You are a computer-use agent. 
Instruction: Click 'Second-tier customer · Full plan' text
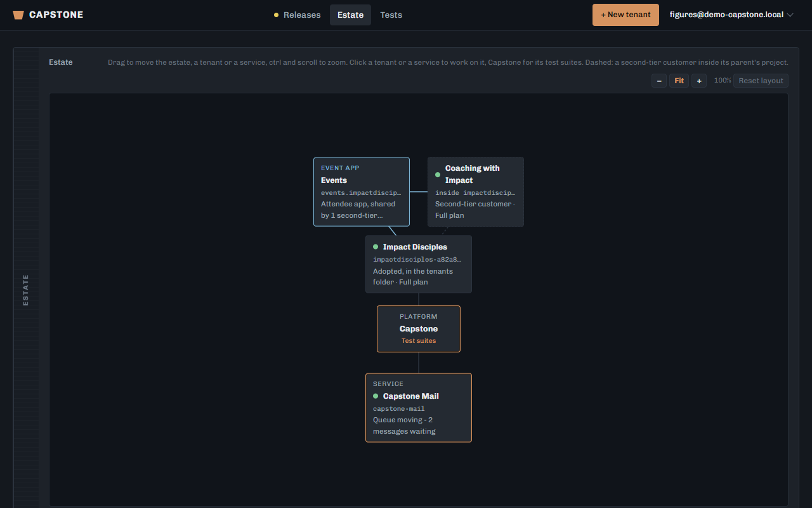(475, 210)
